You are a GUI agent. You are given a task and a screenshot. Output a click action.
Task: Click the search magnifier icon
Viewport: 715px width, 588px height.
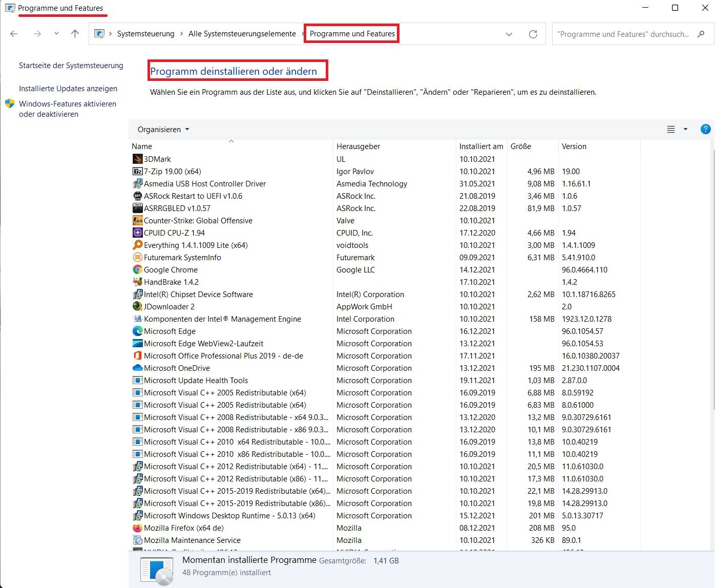(701, 34)
